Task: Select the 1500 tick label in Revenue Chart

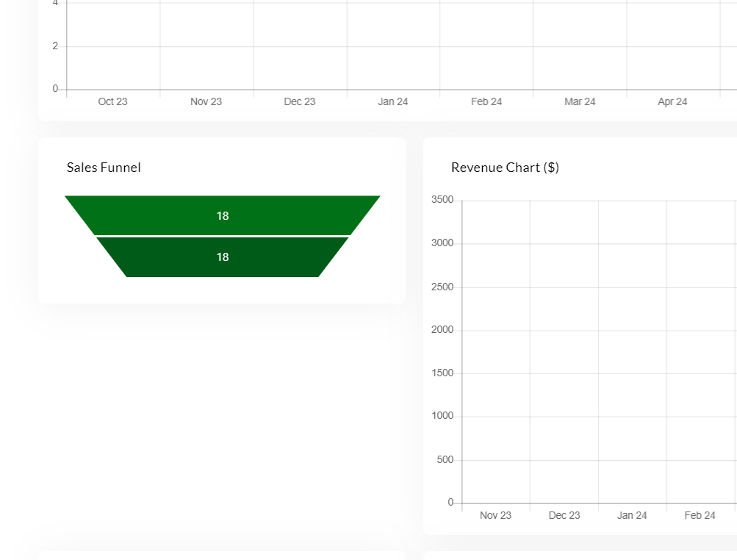Action: tap(442, 373)
